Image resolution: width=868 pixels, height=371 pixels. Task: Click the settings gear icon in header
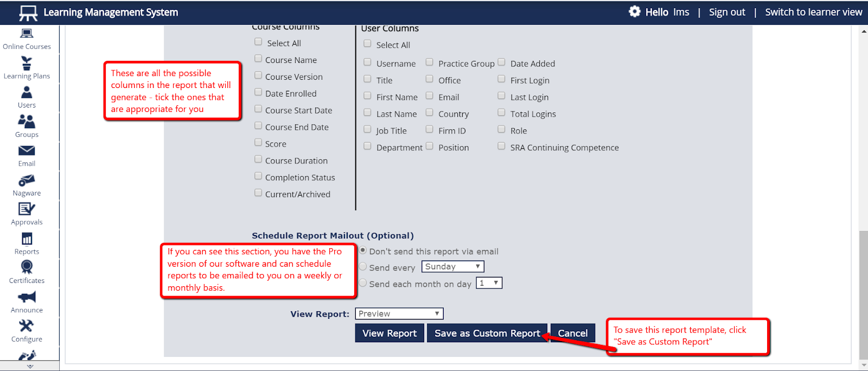coord(634,12)
